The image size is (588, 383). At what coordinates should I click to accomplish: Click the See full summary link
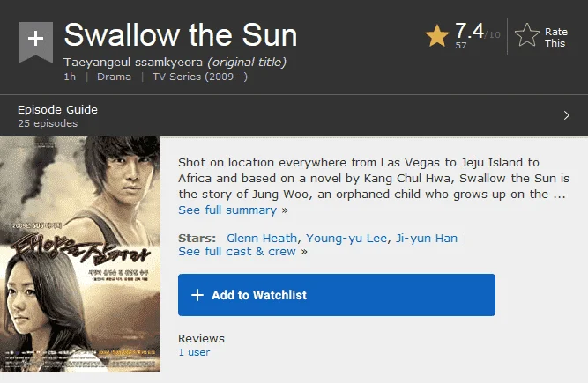tap(227, 210)
